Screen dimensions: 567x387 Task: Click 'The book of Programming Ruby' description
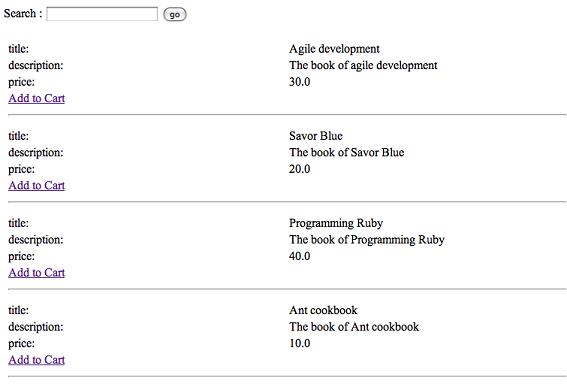point(367,240)
